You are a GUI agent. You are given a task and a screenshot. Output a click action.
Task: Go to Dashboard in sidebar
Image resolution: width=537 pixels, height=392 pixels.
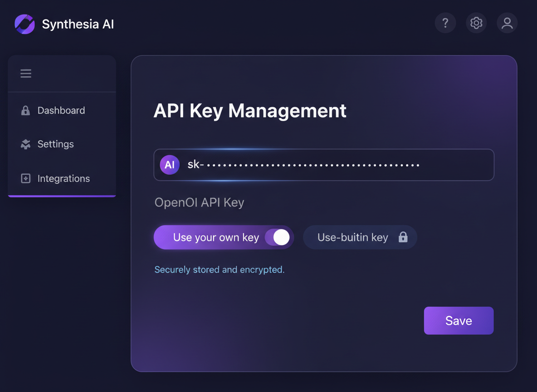pyautogui.click(x=62, y=110)
